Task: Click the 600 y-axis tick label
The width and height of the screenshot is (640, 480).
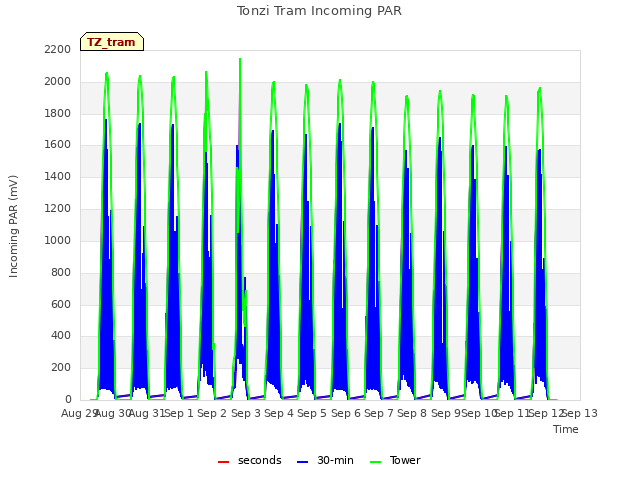Action: (61, 304)
